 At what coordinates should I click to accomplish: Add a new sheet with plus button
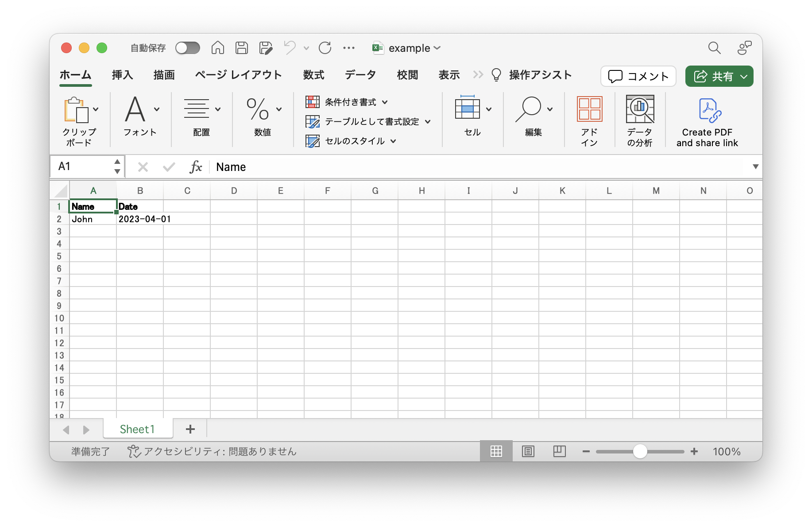pos(190,429)
